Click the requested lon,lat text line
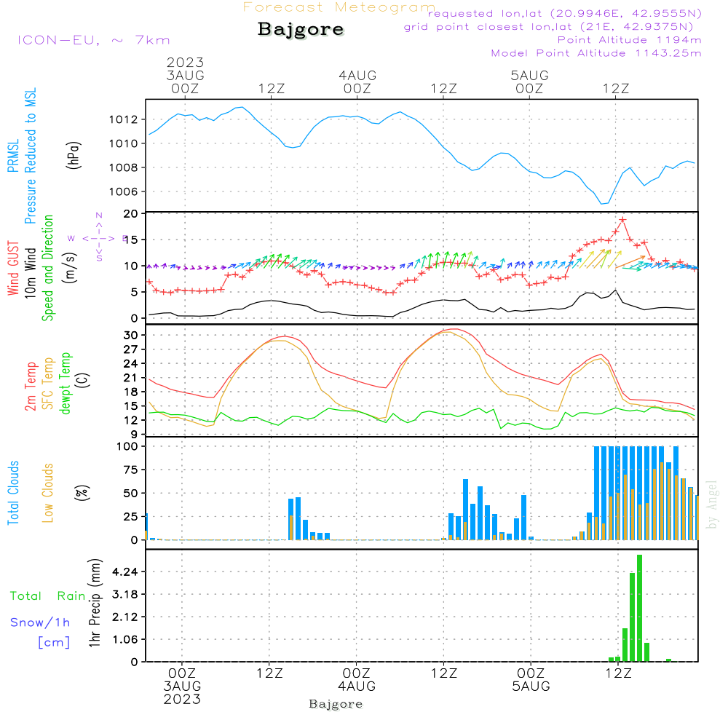The image size is (728, 728). pyautogui.click(x=565, y=13)
